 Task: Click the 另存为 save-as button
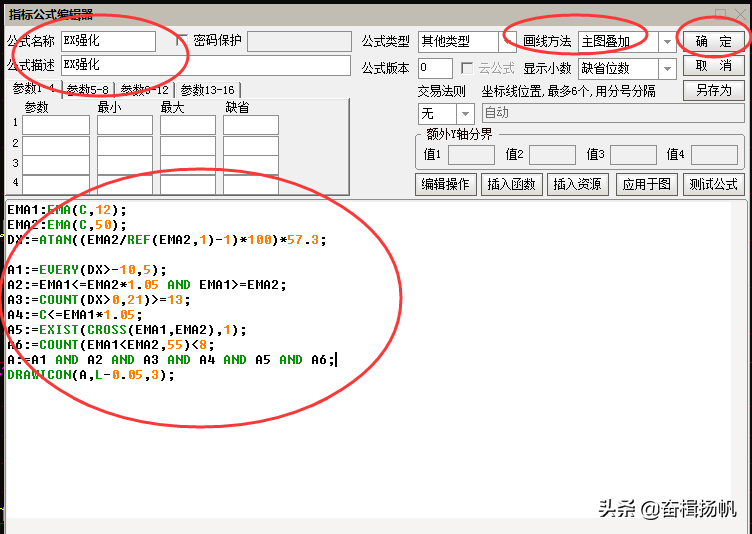pyautogui.click(x=714, y=90)
